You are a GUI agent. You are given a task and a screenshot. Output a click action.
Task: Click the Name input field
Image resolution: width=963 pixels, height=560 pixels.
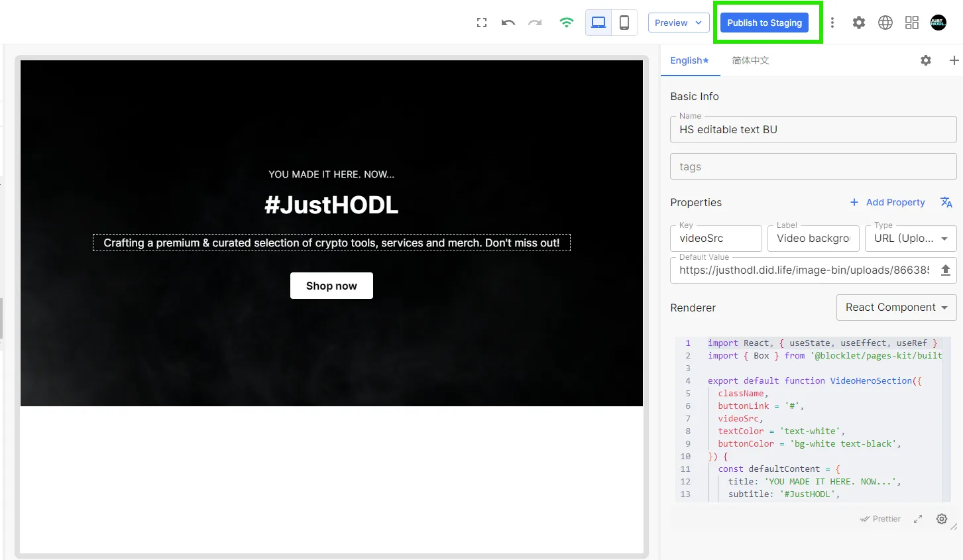813,129
